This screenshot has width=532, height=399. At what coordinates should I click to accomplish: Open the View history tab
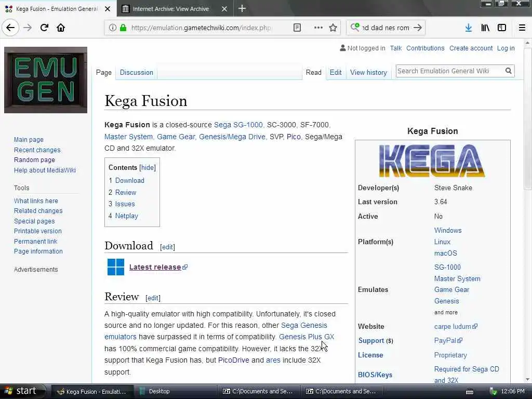(368, 72)
